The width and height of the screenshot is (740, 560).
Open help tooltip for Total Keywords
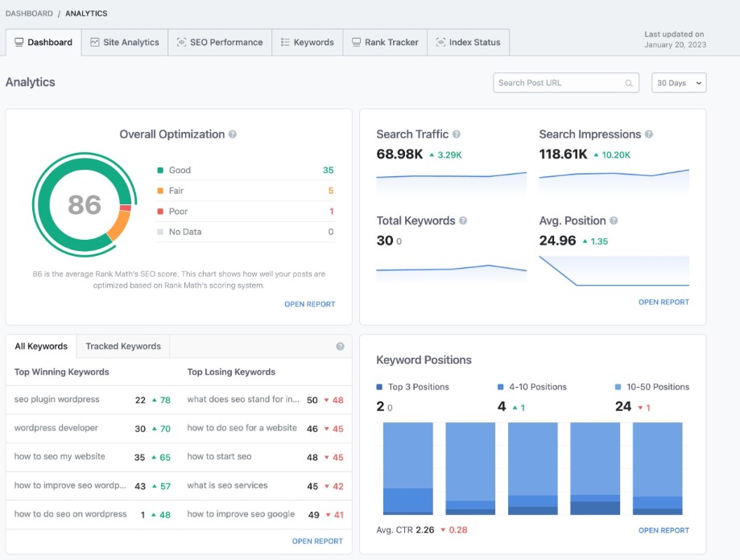point(463,220)
